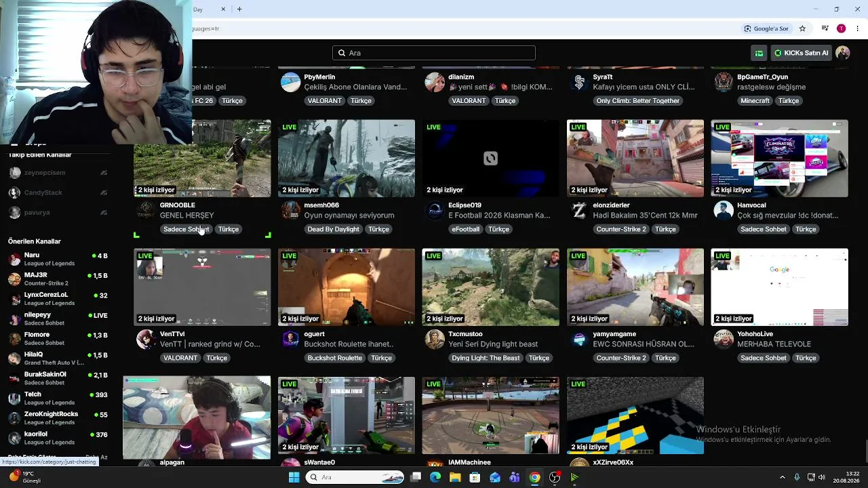The width and height of the screenshot is (868, 488).
Task: Open yamyamgame channel avatar
Action: coord(579,340)
